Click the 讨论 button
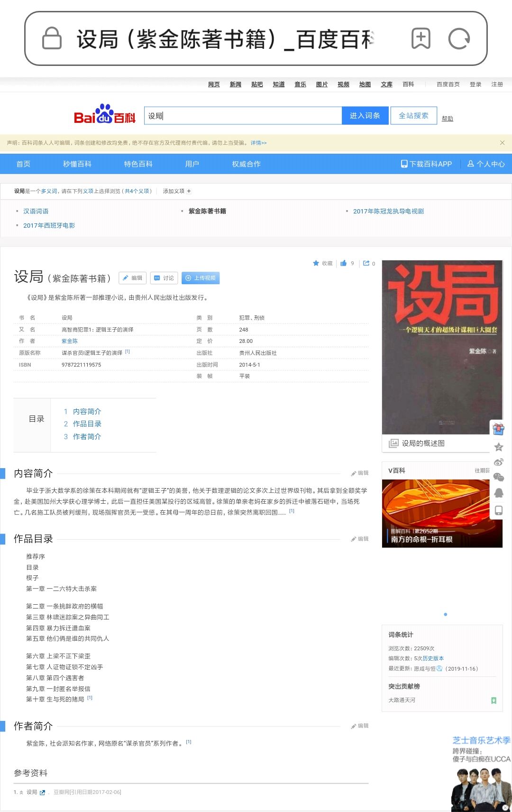The height and width of the screenshot is (812, 512). click(x=164, y=278)
